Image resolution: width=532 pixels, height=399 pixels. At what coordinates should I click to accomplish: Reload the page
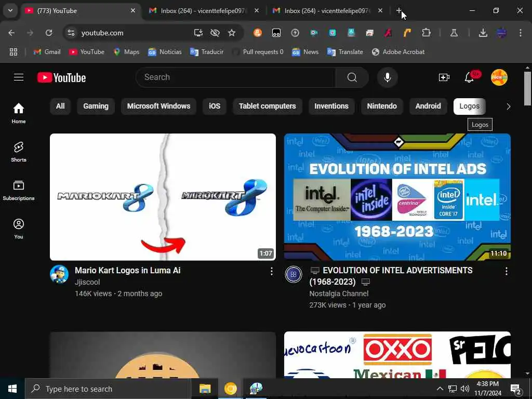click(49, 33)
